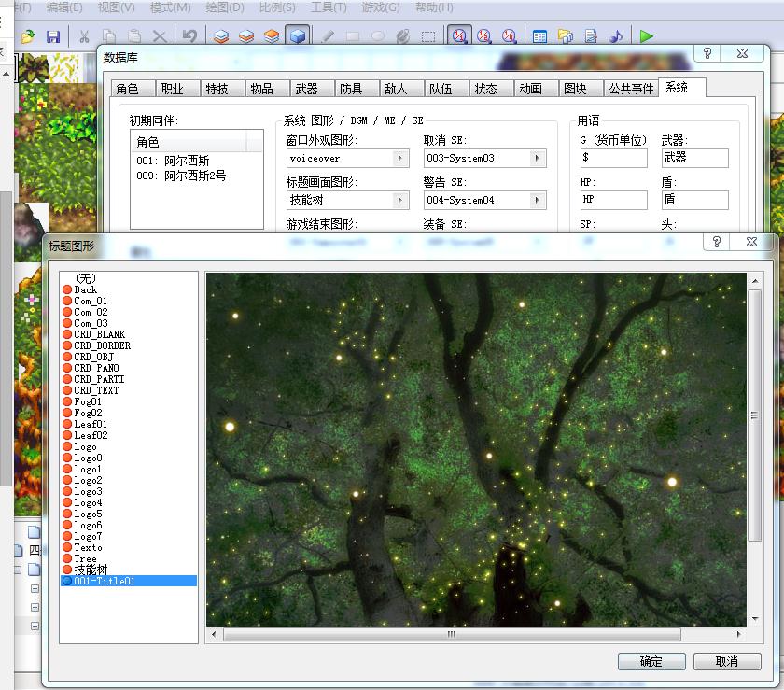Open the music note sound test icon
784x690 pixels.
coord(616,36)
